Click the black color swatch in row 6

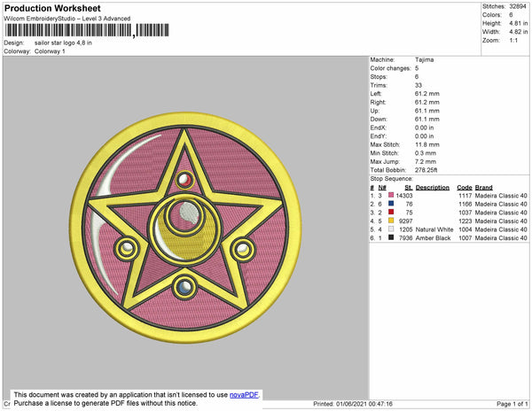tap(391, 237)
